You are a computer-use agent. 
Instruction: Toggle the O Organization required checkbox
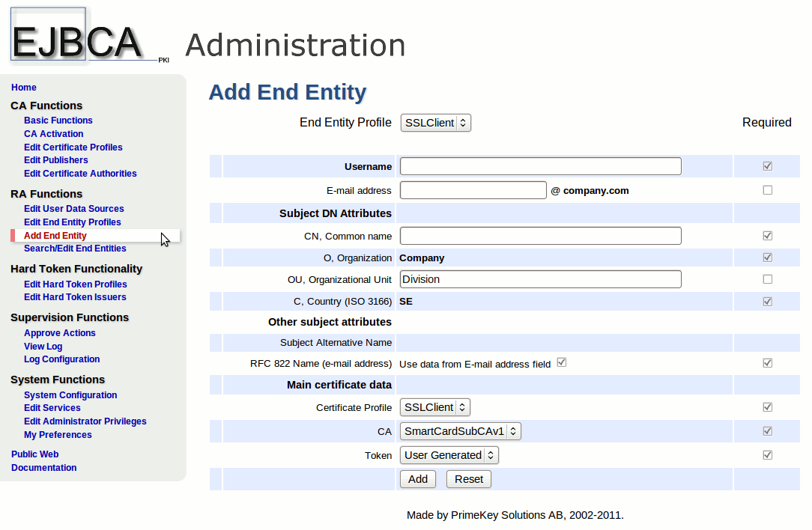coord(768,258)
